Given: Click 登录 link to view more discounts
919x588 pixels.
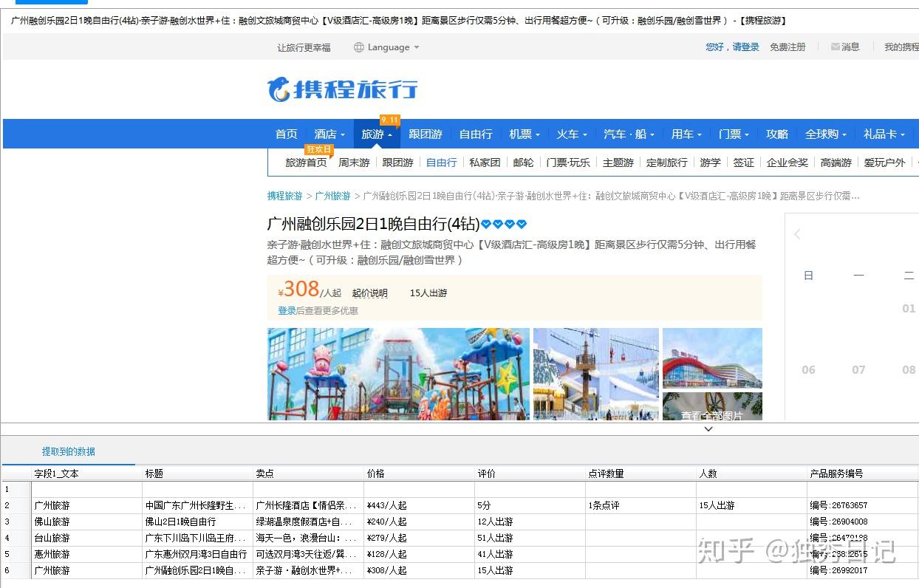Looking at the screenshot, I should pos(287,311).
